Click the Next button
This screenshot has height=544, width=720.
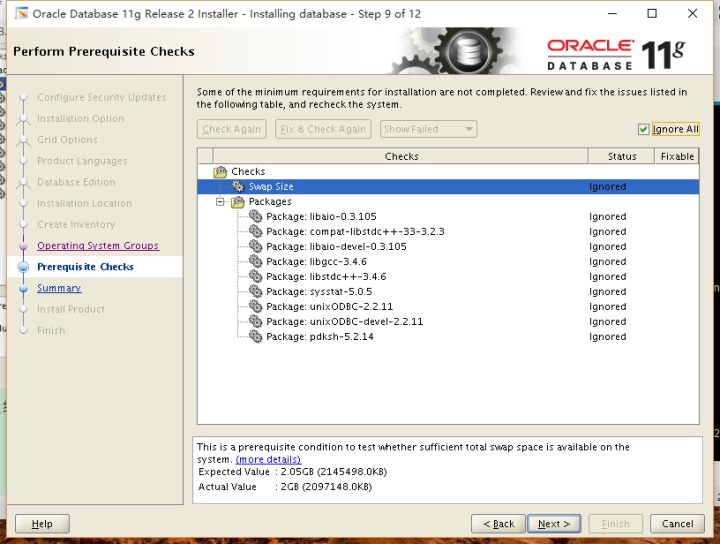[x=554, y=524]
